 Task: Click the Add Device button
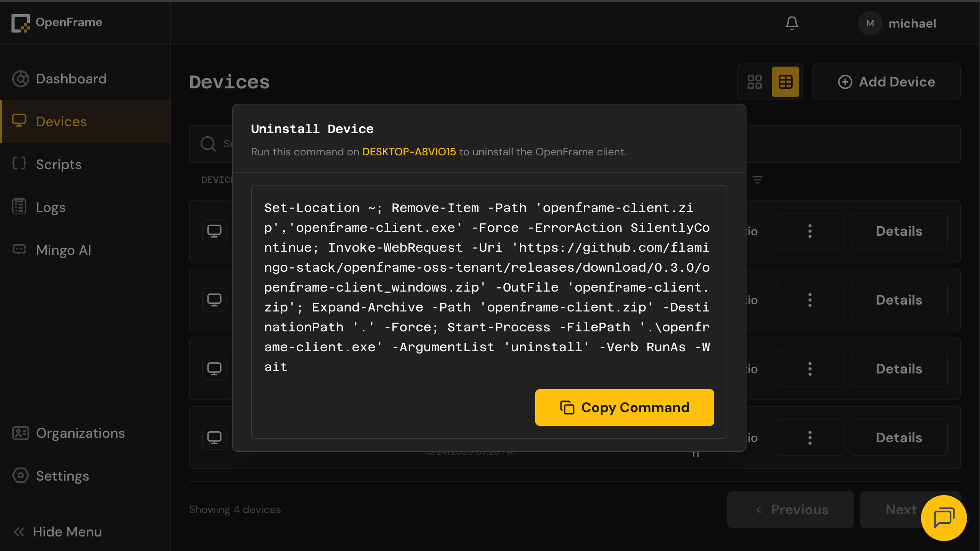coord(886,82)
